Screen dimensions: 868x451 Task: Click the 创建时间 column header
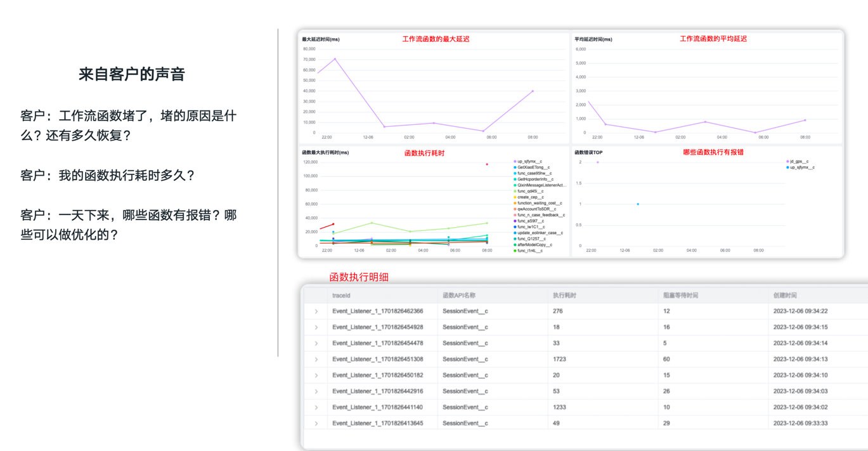point(785,295)
